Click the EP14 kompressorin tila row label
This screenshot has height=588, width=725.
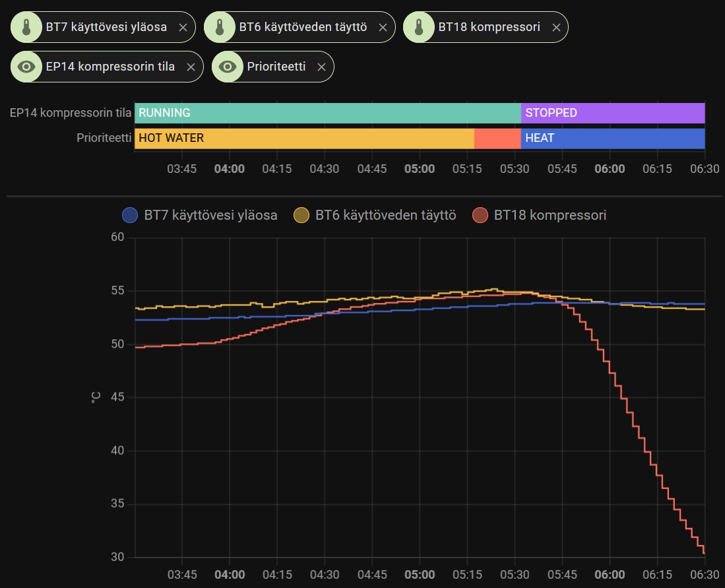point(70,113)
